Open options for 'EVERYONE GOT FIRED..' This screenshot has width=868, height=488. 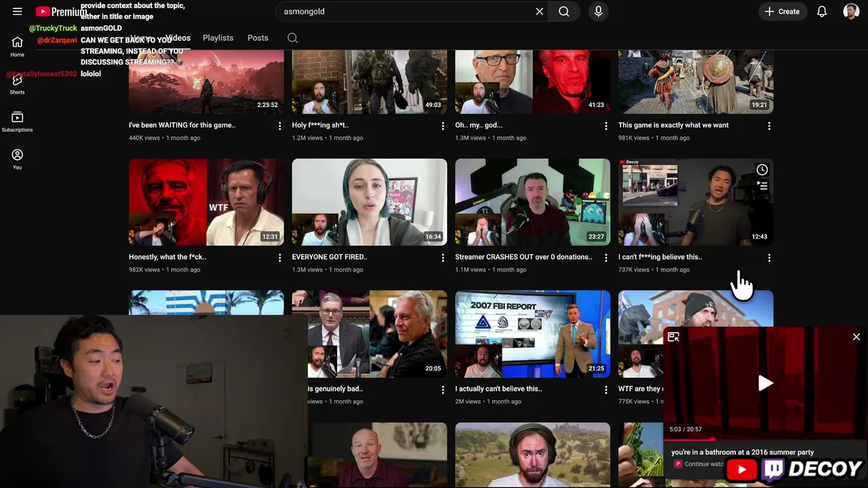[x=443, y=258]
